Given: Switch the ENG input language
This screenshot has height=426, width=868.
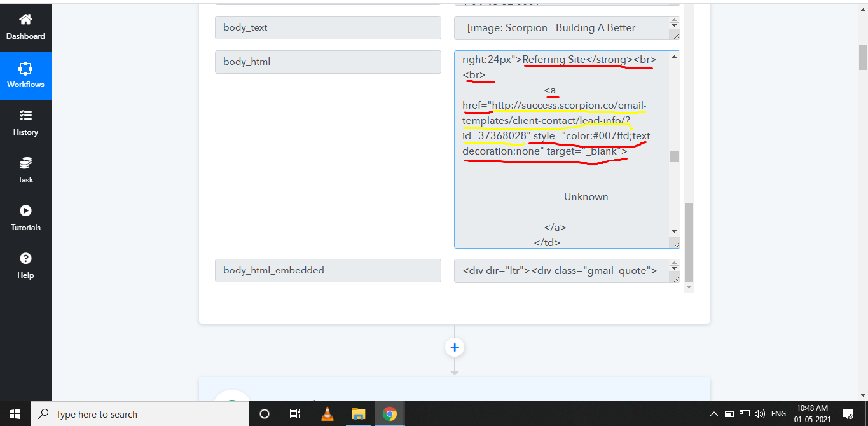Looking at the screenshot, I should tap(778, 414).
